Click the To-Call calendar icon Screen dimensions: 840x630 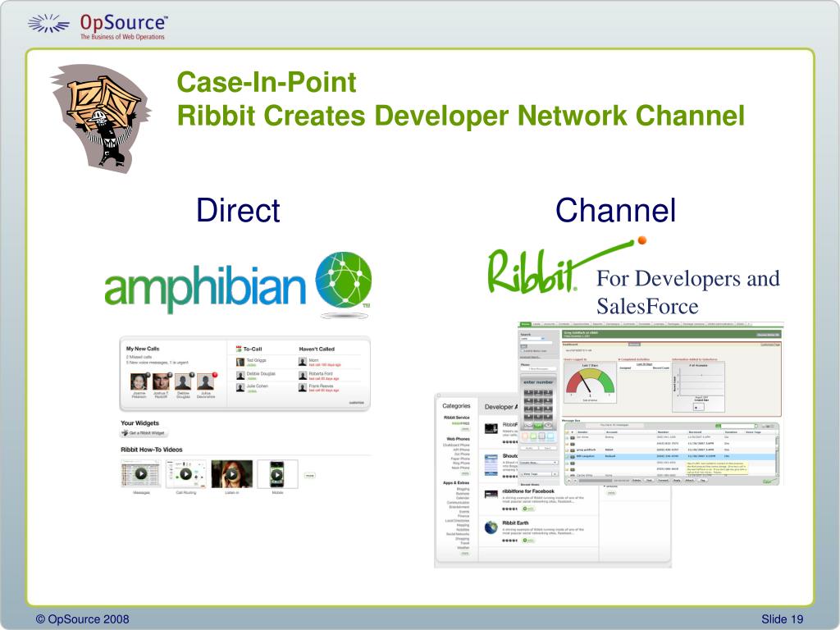[239, 349]
